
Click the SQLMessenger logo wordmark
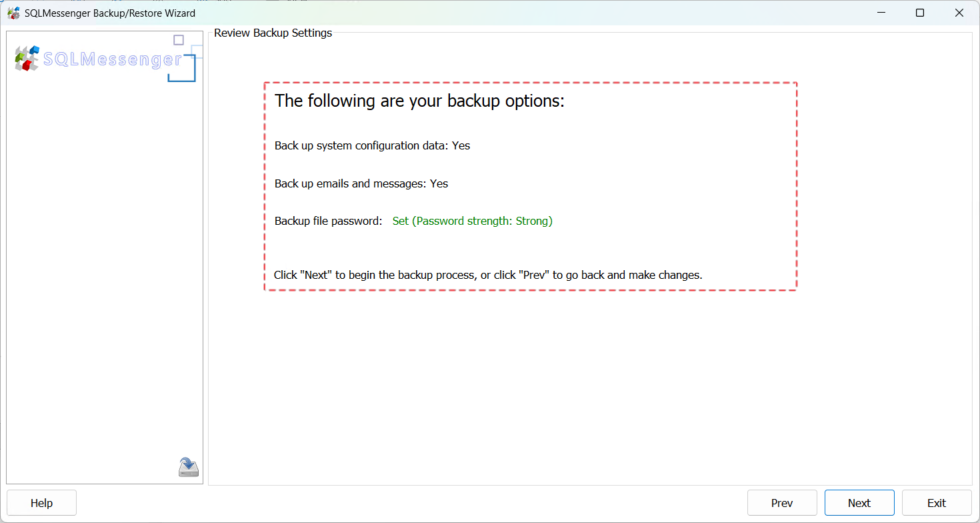click(113, 59)
